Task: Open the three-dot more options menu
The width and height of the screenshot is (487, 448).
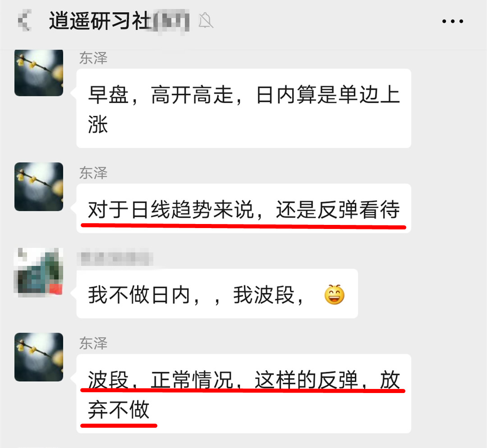Action: click(x=453, y=21)
